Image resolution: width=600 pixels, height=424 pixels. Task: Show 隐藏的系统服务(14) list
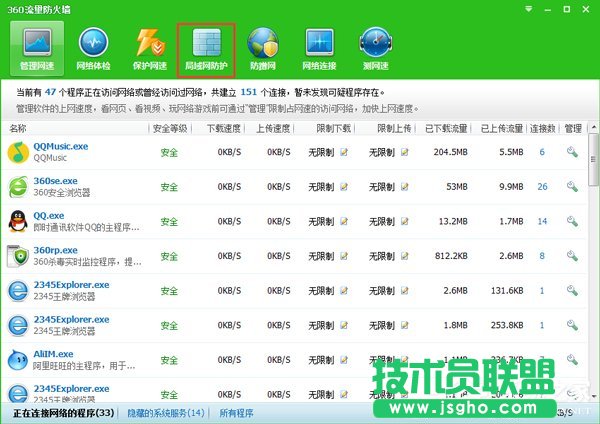pyautogui.click(x=166, y=413)
